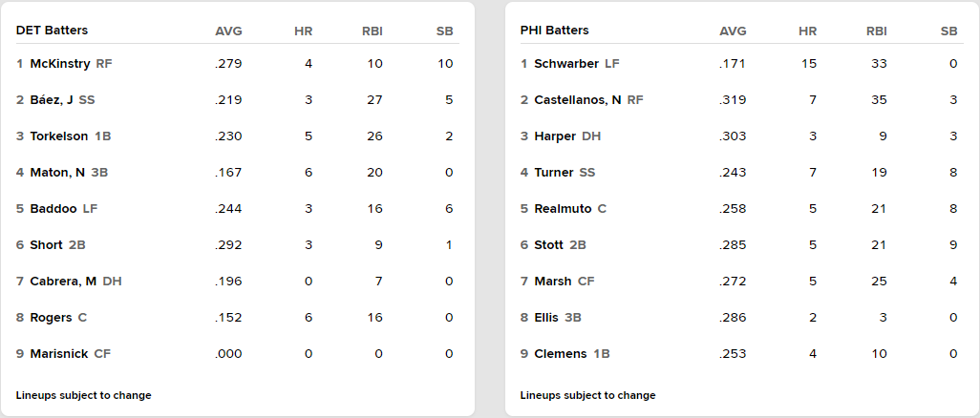Select Clemens in the PHI batting order

(x=561, y=354)
